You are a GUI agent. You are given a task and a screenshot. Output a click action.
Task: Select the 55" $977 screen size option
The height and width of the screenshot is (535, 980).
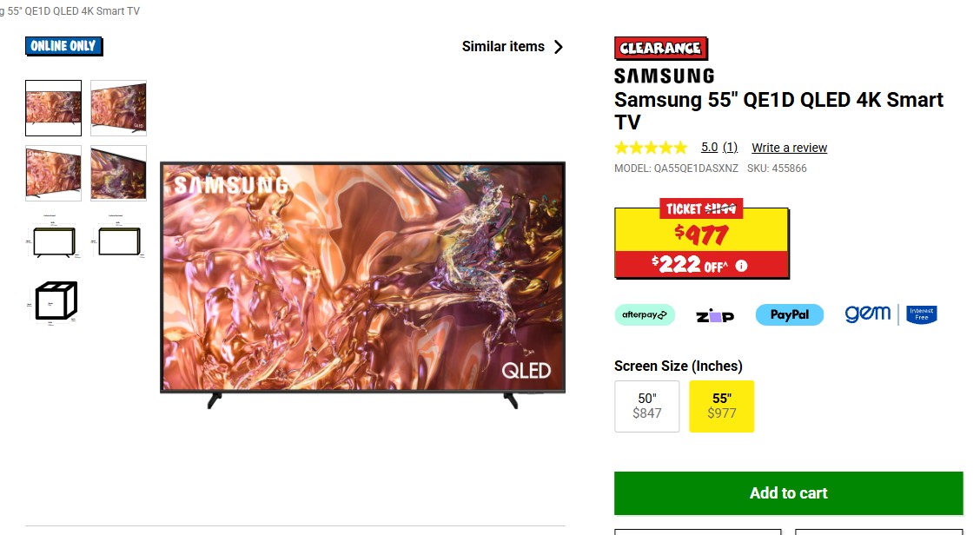[722, 406]
